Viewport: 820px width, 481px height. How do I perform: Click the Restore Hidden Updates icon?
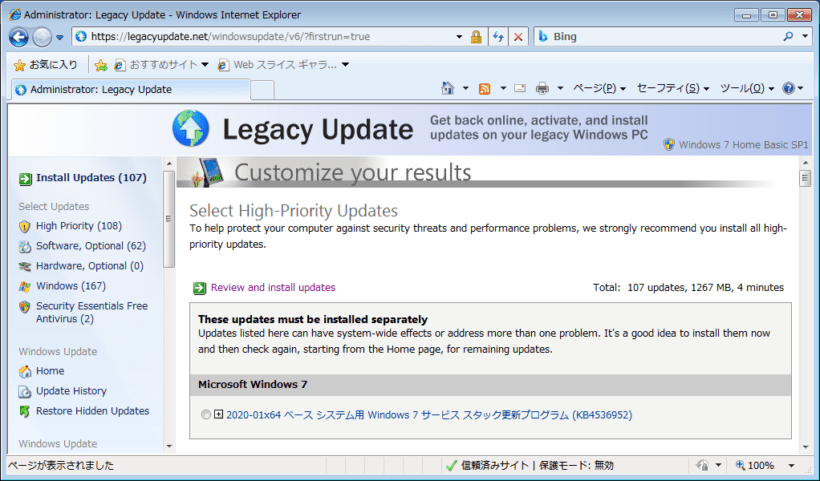tap(25, 411)
